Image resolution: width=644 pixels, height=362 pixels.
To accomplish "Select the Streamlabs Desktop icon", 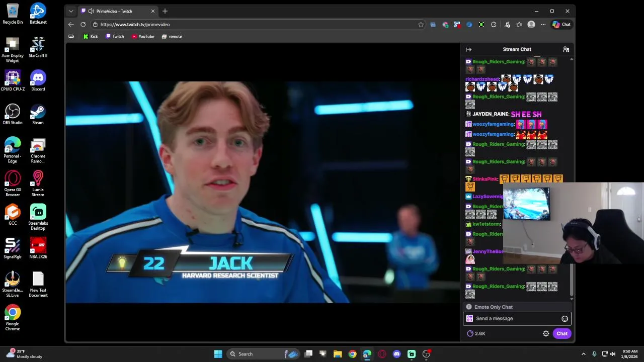I will click(38, 217).
